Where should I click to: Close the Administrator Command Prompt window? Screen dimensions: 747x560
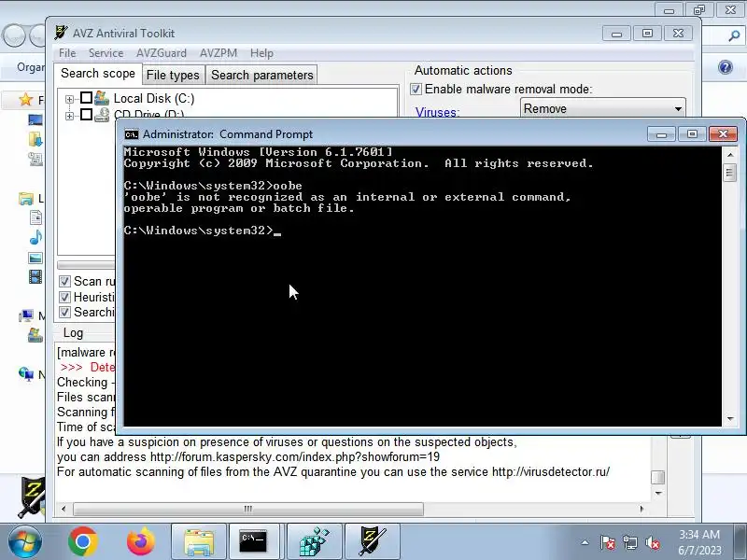[723, 134]
